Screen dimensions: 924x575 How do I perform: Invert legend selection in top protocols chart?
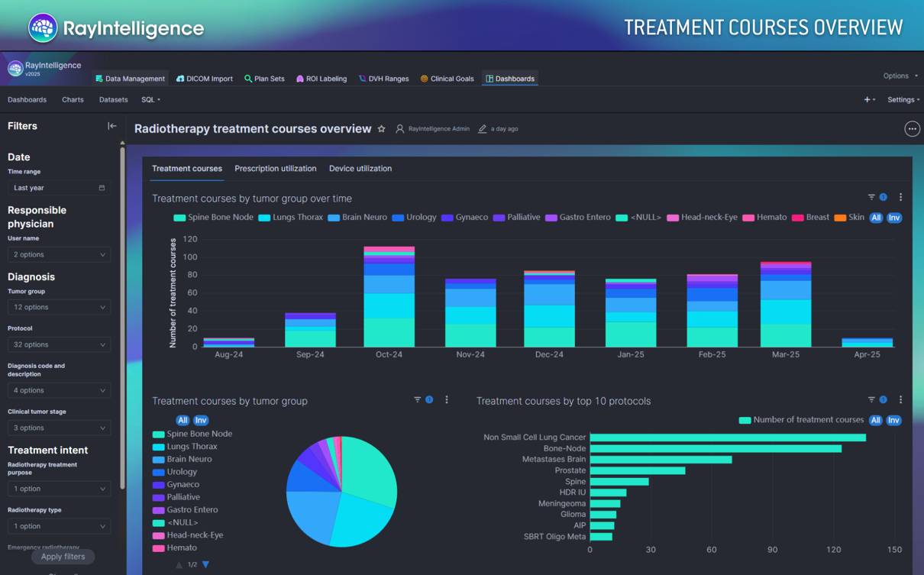[x=893, y=420]
